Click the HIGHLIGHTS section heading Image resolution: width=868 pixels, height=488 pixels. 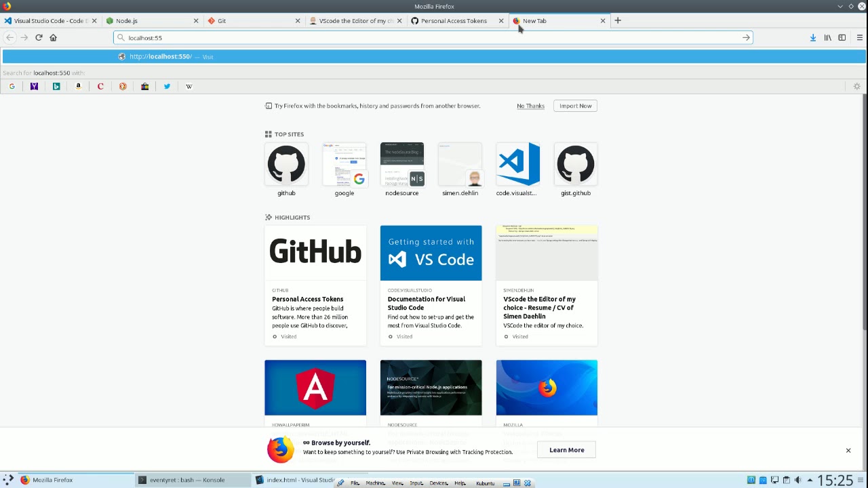292,218
